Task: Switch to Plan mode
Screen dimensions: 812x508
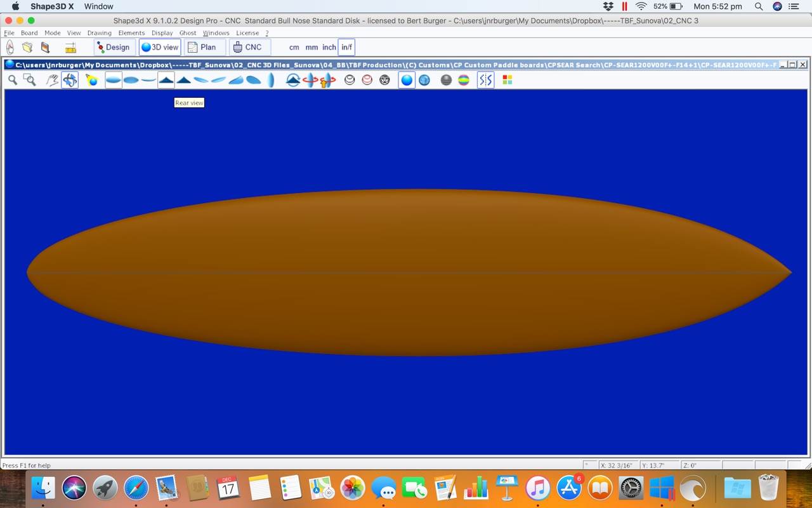Action: 204,46
